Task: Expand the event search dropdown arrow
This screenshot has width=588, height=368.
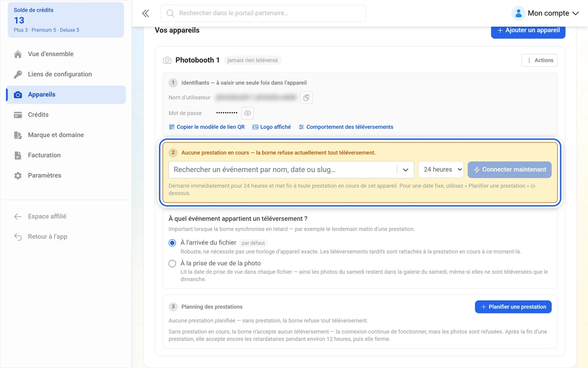Action: (x=405, y=170)
